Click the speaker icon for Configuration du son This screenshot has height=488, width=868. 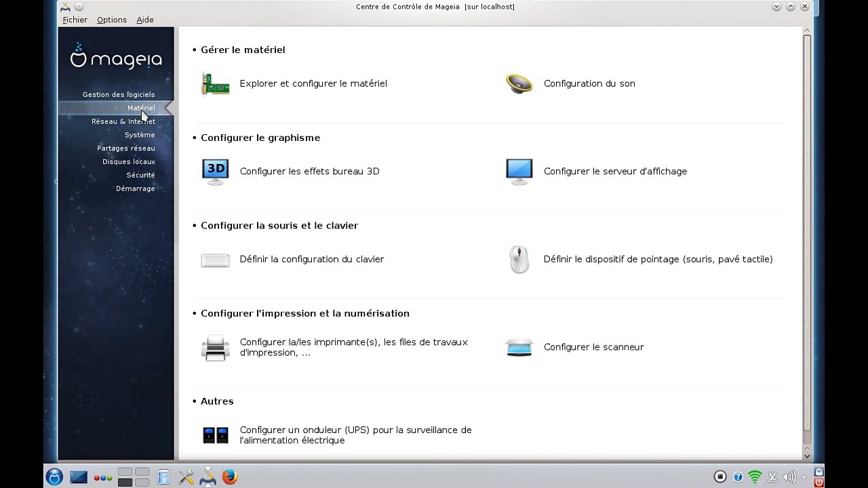519,84
